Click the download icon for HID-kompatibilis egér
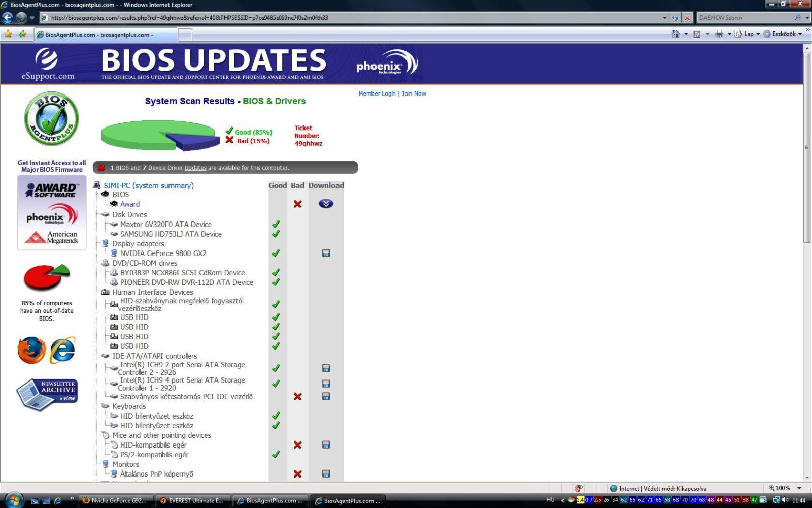Image resolution: width=812 pixels, height=508 pixels. (326, 444)
